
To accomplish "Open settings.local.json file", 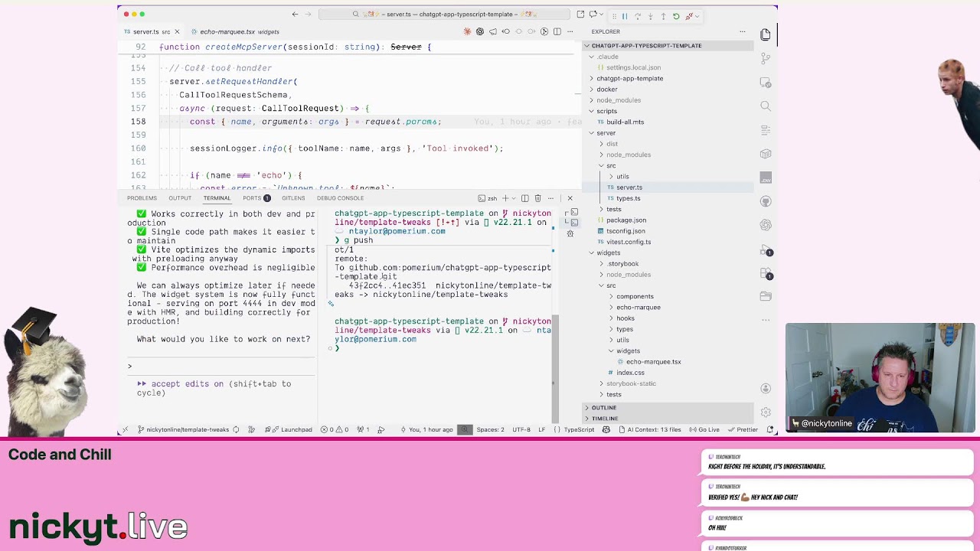I will point(633,67).
